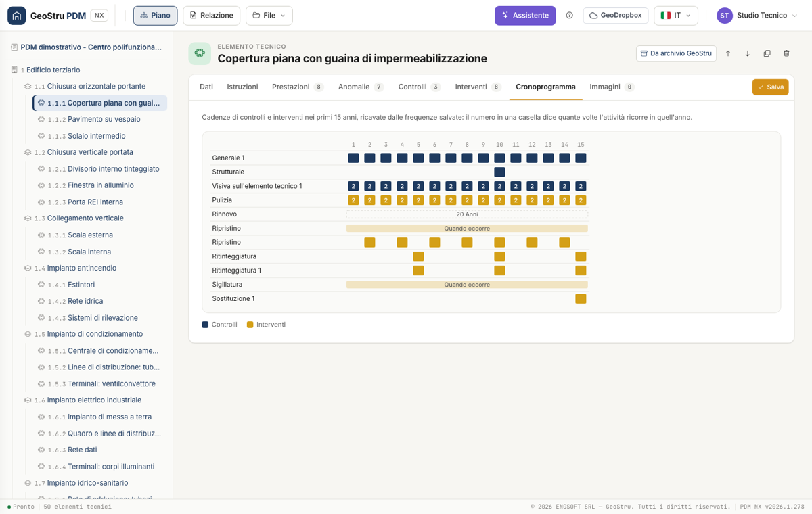
Task: Click Da archivio GeoStru button
Action: click(676, 53)
